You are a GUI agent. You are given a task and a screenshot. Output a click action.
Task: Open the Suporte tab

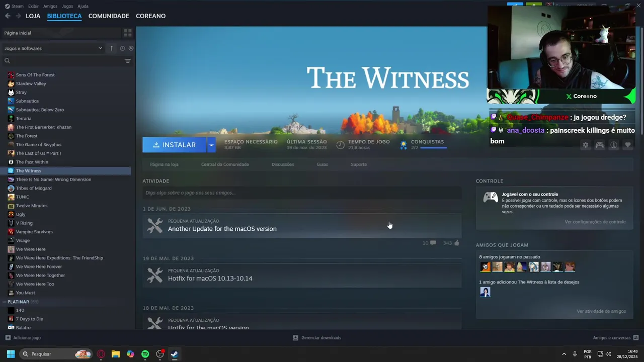coord(359,164)
